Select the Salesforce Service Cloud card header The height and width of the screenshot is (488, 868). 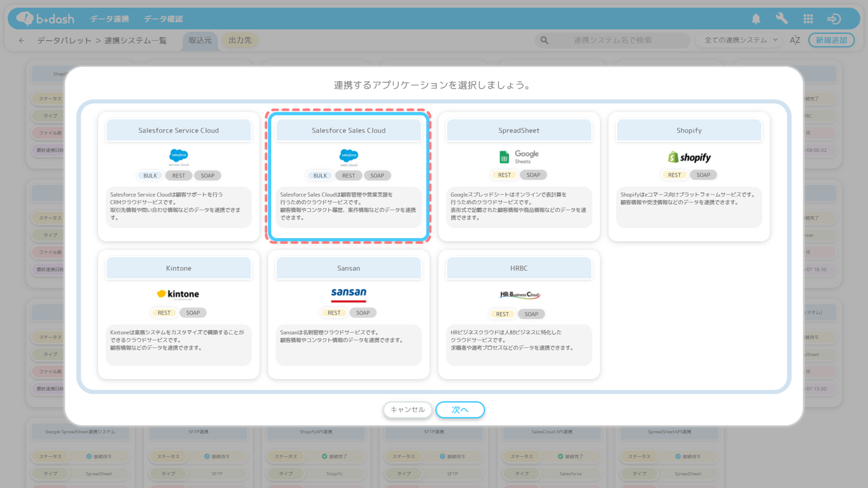pyautogui.click(x=178, y=131)
